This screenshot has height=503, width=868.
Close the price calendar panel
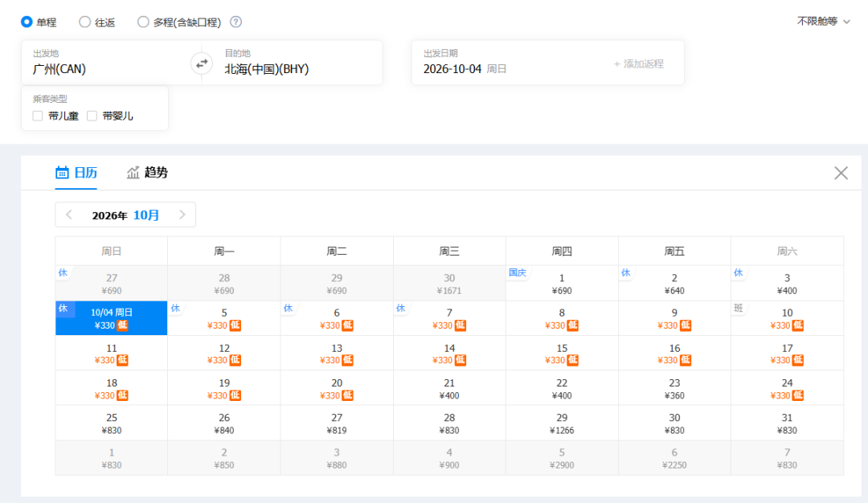click(841, 174)
